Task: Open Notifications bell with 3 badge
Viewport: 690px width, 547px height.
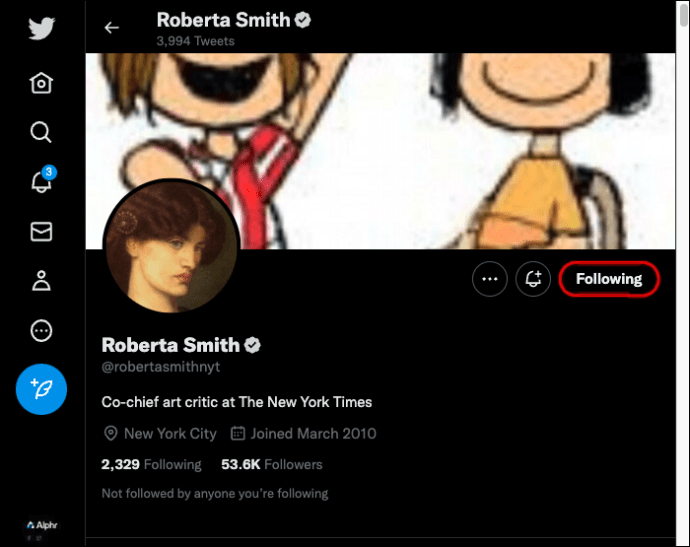Action: pos(41,182)
